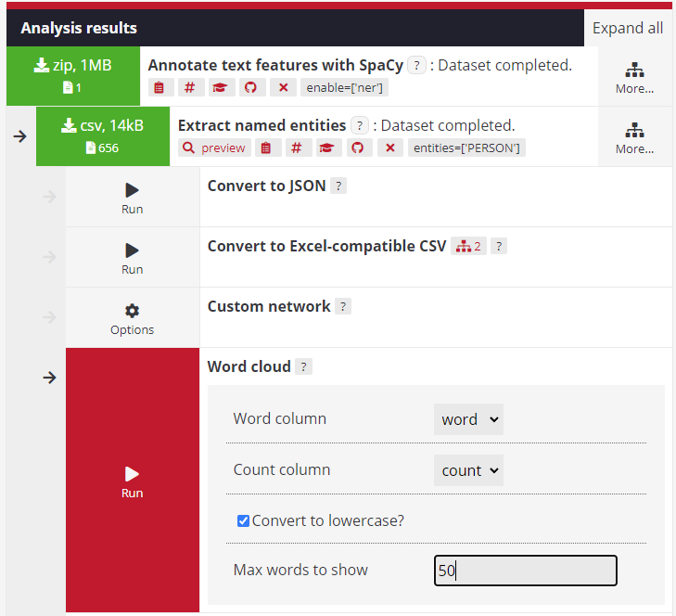Open Options for Custom network
Screen dimensions: 676x616
pos(132,317)
